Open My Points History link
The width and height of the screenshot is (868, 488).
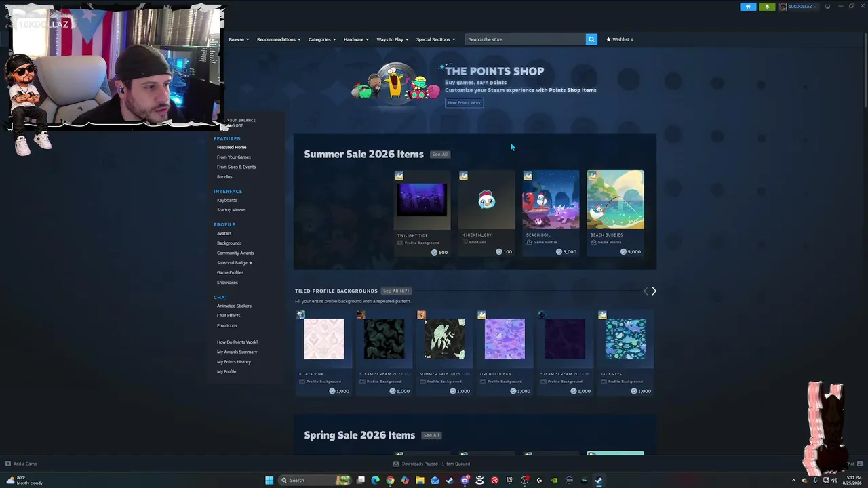(234, 362)
